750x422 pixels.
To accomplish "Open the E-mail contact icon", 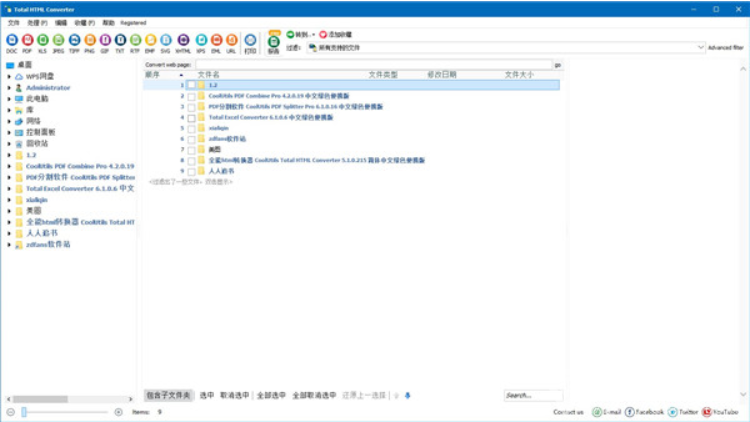I will (596, 412).
